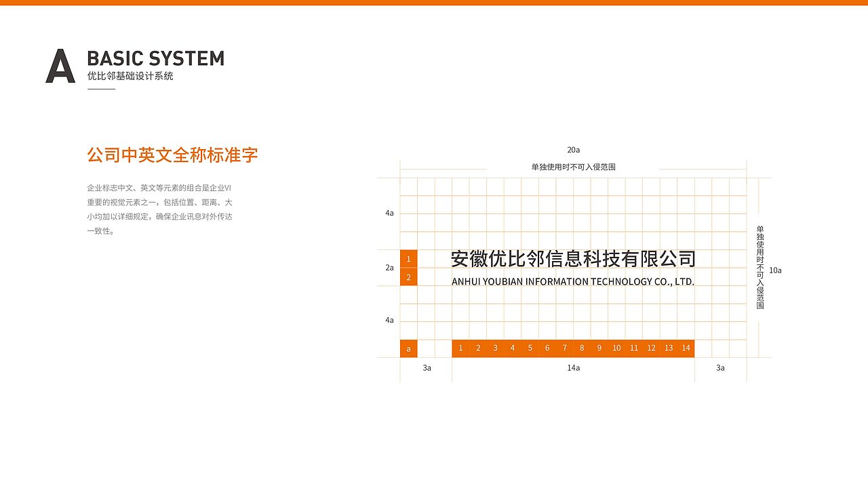Click cell 11 in the orange number row
868x488 pixels.
[x=634, y=348]
